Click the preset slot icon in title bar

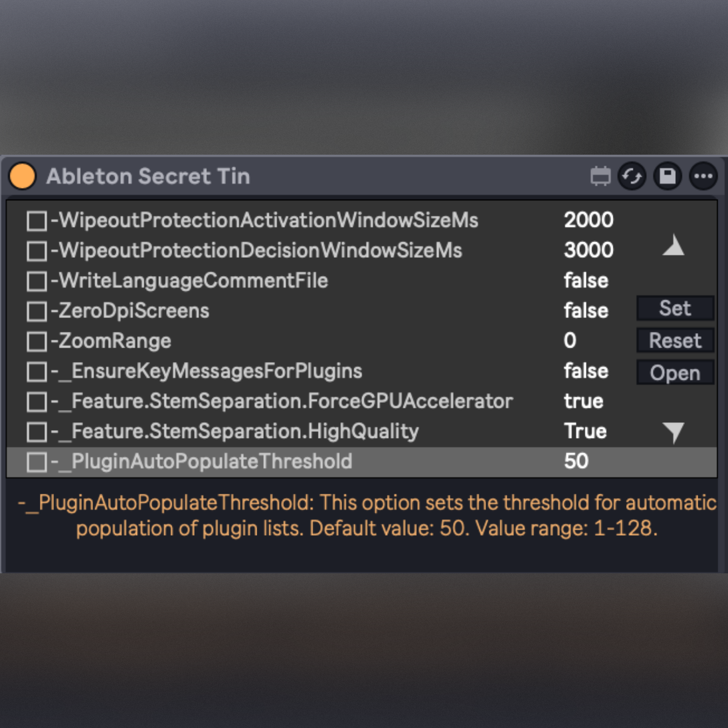pyautogui.click(x=600, y=177)
